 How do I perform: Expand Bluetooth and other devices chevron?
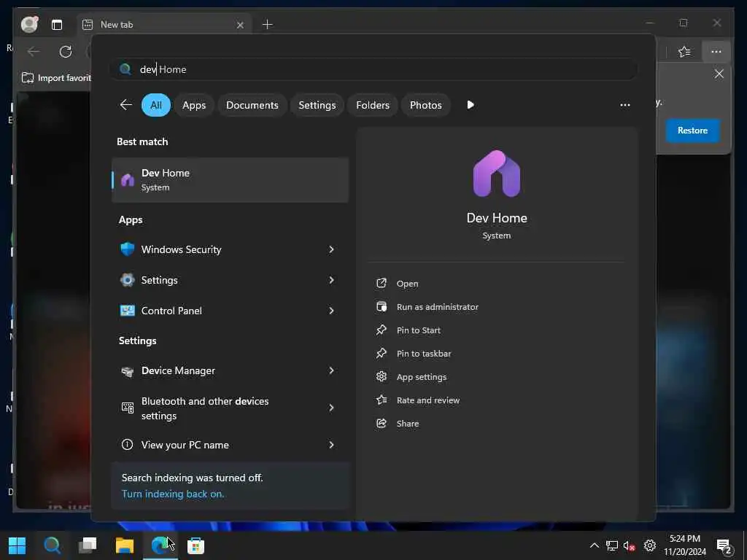tap(331, 408)
